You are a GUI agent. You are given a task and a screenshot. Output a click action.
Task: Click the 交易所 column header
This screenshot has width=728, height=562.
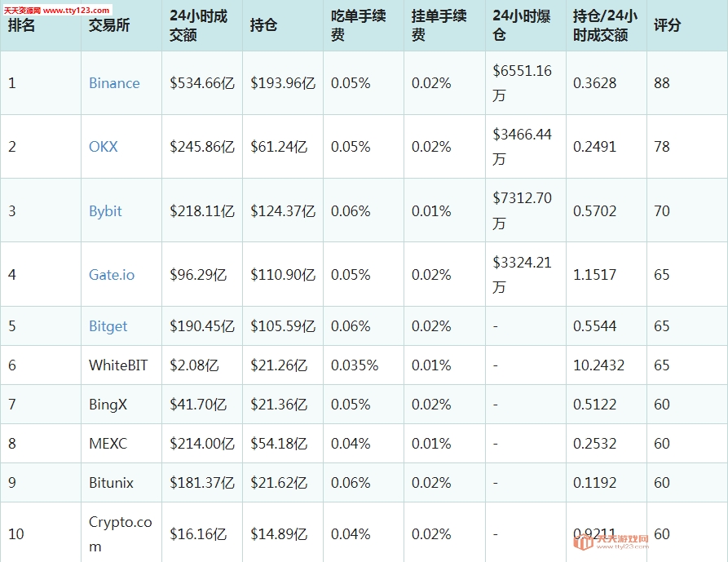[109, 24]
